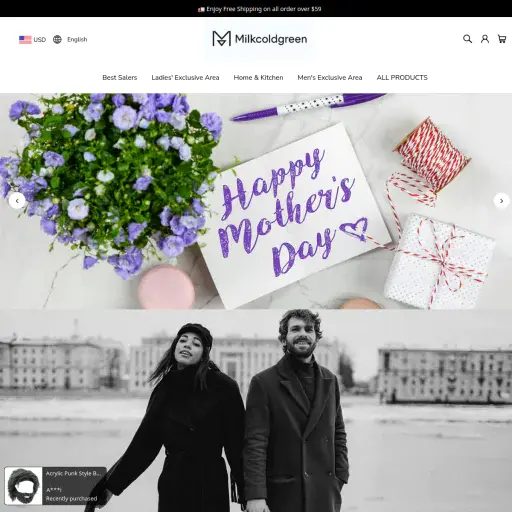Open the recently purchased beard hat thumbnail
512x512 pixels.
pos(23,486)
